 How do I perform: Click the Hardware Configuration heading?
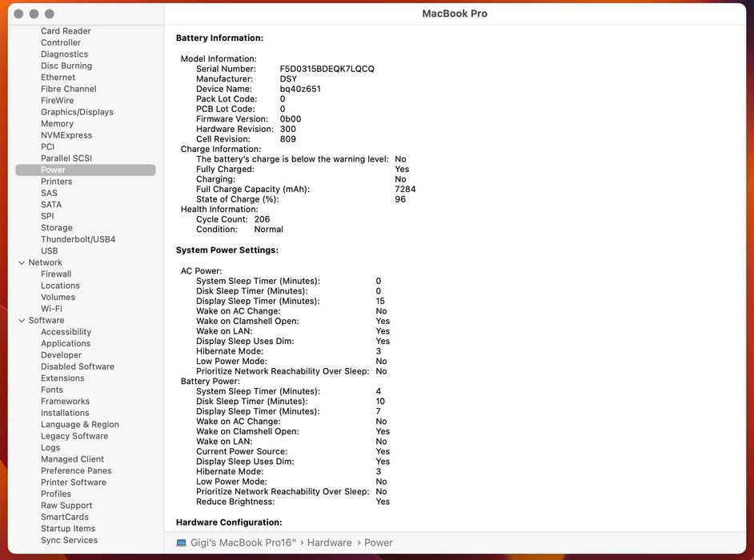pos(229,522)
